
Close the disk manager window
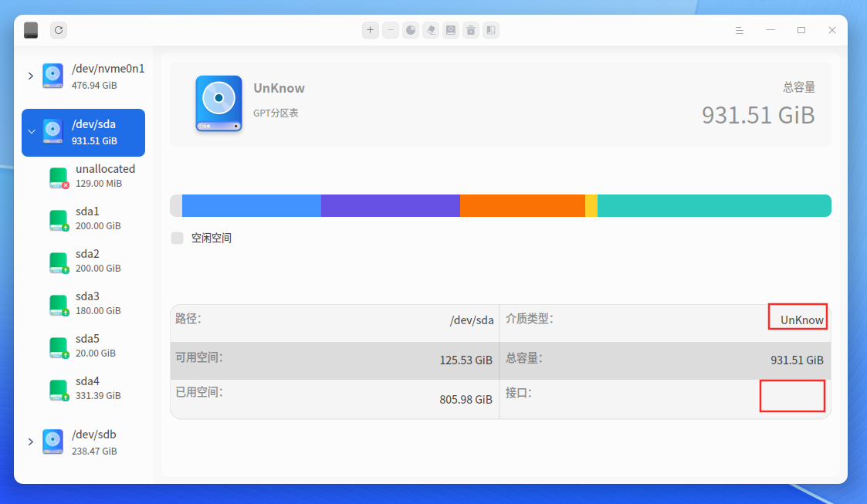click(832, 30)
